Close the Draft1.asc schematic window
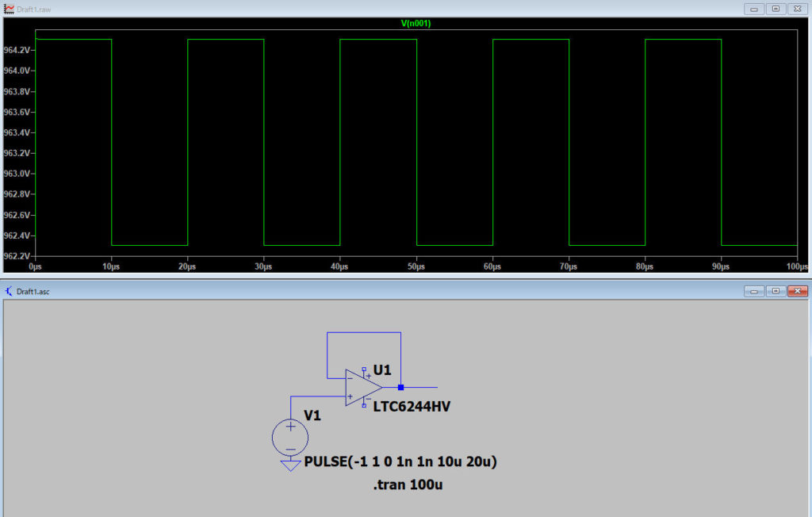This screenshot has width=812, height=517. click(x=797, y=291)
